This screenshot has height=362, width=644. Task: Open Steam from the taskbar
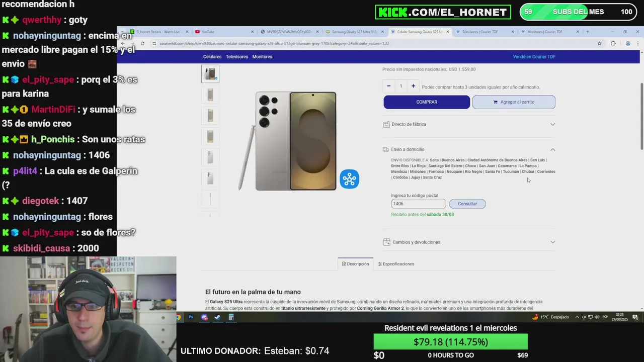pyautogui.click(x=217, y=317)
